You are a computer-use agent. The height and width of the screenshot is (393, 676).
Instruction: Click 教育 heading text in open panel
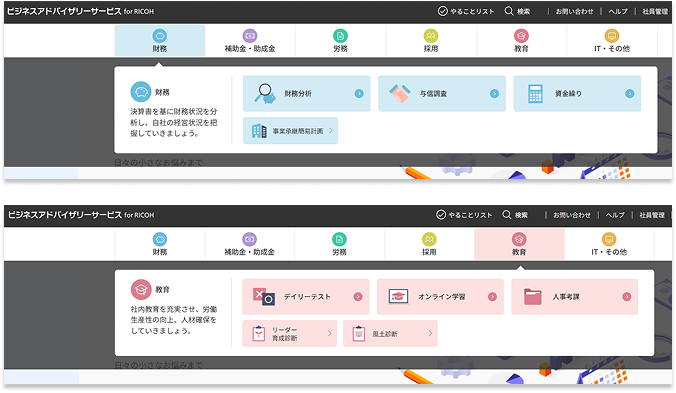[163, 290]
